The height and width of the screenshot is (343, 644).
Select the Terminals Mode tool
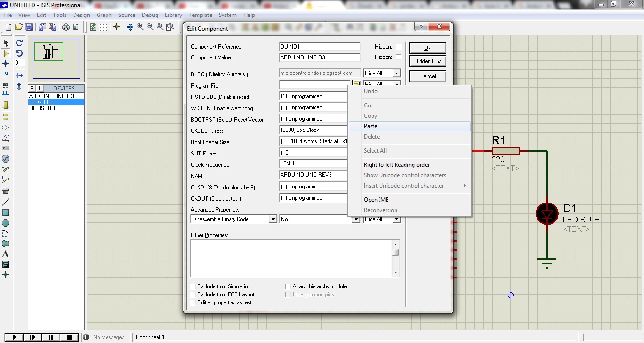click(x=6, y=116)
